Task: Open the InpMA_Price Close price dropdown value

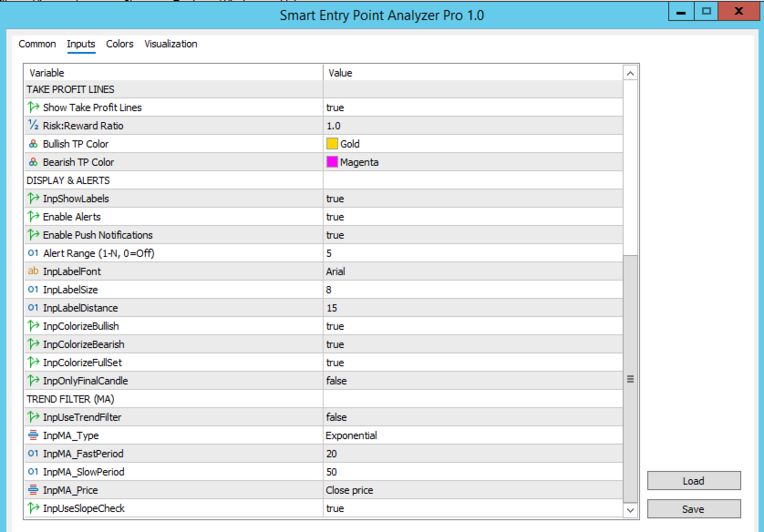Action: pos(472,490)
